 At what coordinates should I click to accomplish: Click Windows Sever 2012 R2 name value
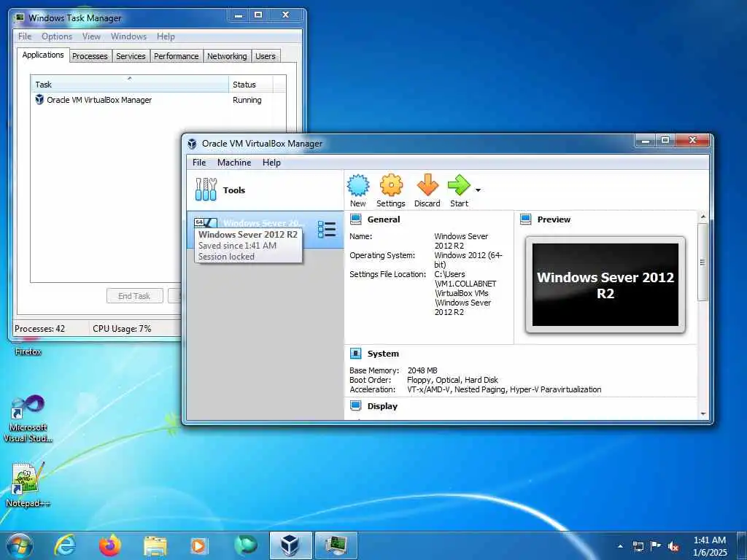point(461,241)
